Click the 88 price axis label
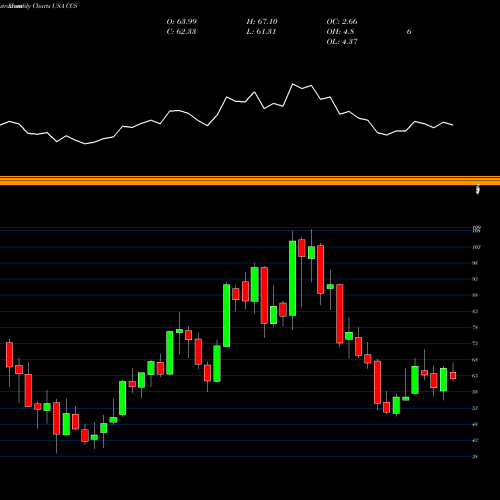The width and height of the screenshot is (500, 500). [475, 295]
